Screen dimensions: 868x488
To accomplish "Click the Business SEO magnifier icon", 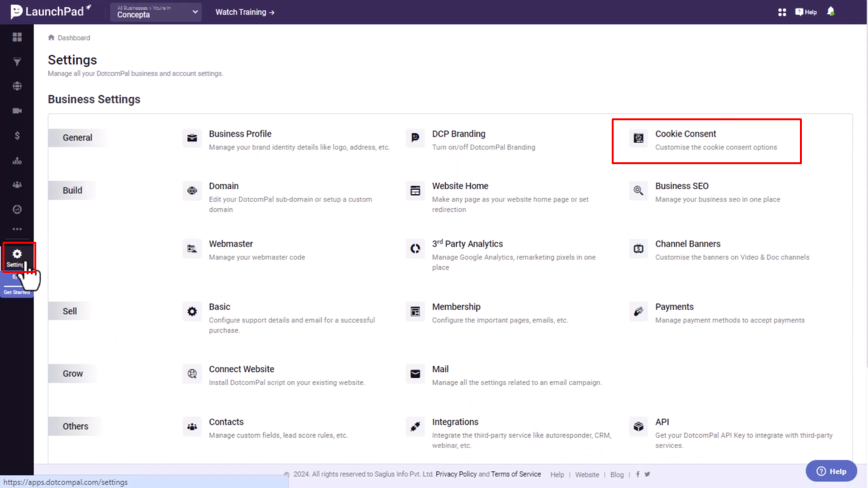I will (x=638, y=190).
